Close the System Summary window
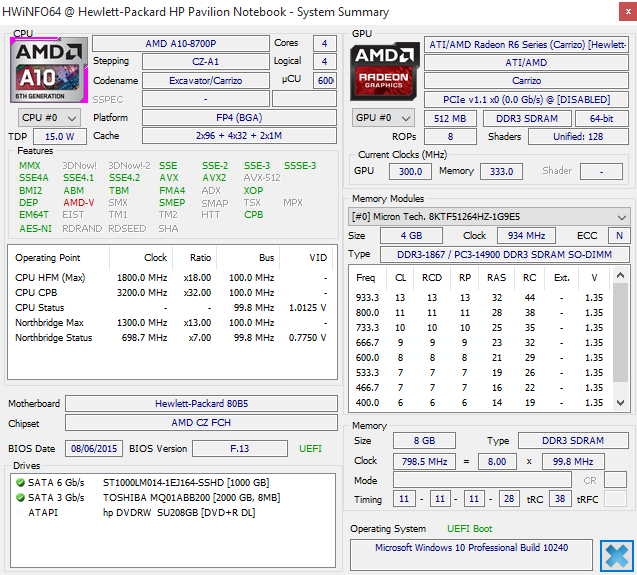This screenshot has height=575, width=637. pos(628,12)
